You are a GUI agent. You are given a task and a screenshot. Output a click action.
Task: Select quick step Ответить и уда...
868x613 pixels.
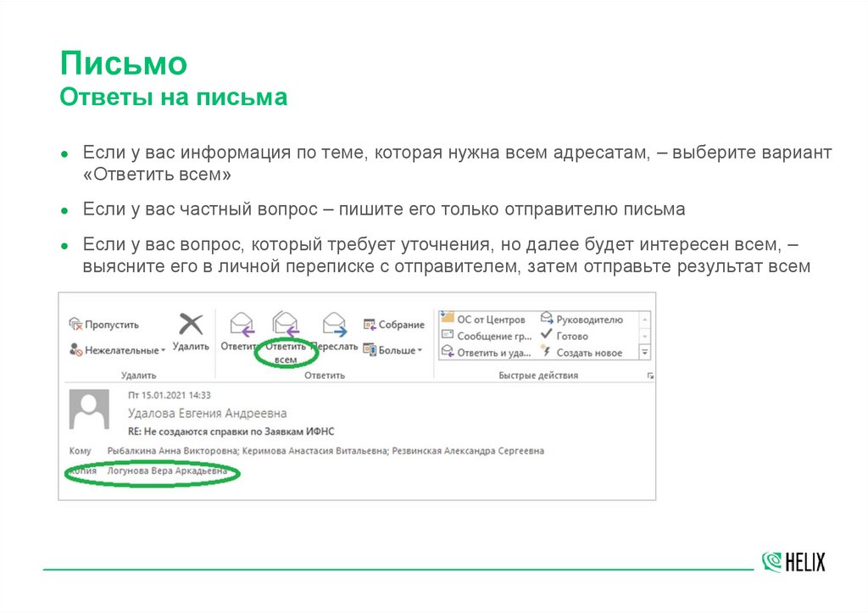pyautogui.click(x=486, y=352)
